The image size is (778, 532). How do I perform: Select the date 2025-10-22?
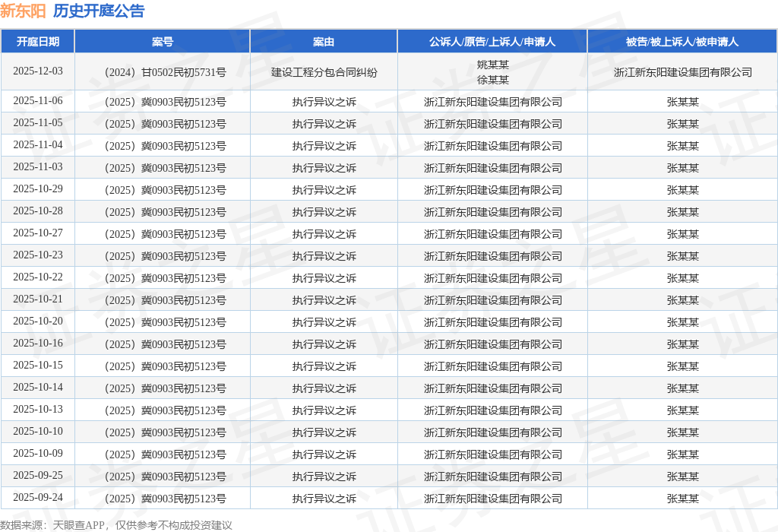click(x=38, y=277)
